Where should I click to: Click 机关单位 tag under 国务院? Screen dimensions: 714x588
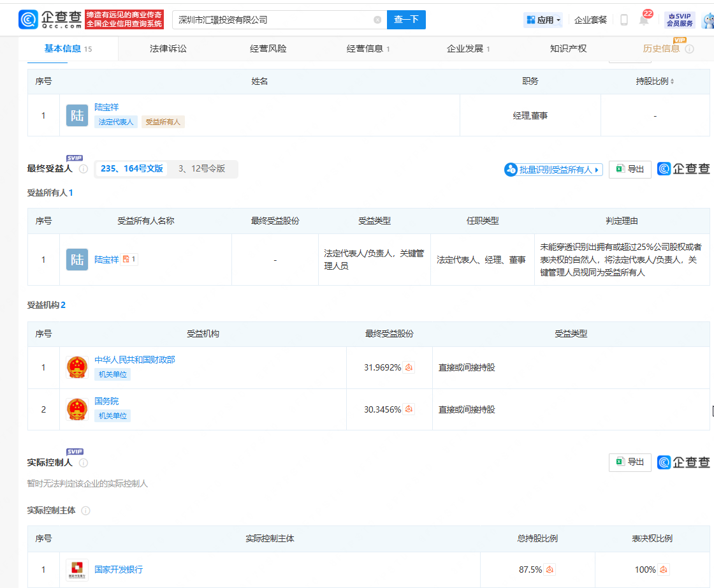[112, 416]
